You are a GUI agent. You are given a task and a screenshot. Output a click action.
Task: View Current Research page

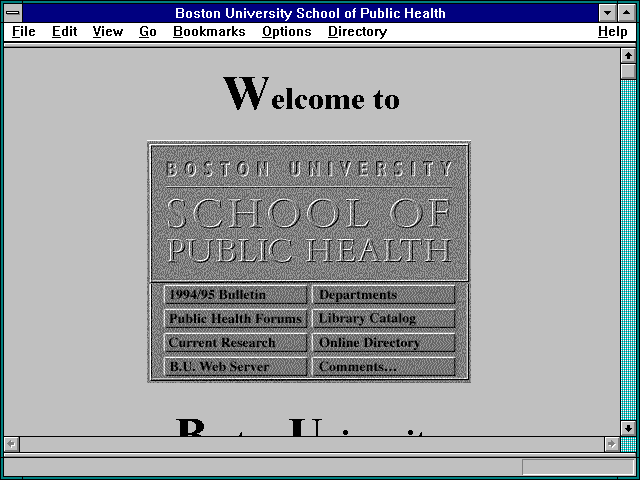(x=236, y=342)
